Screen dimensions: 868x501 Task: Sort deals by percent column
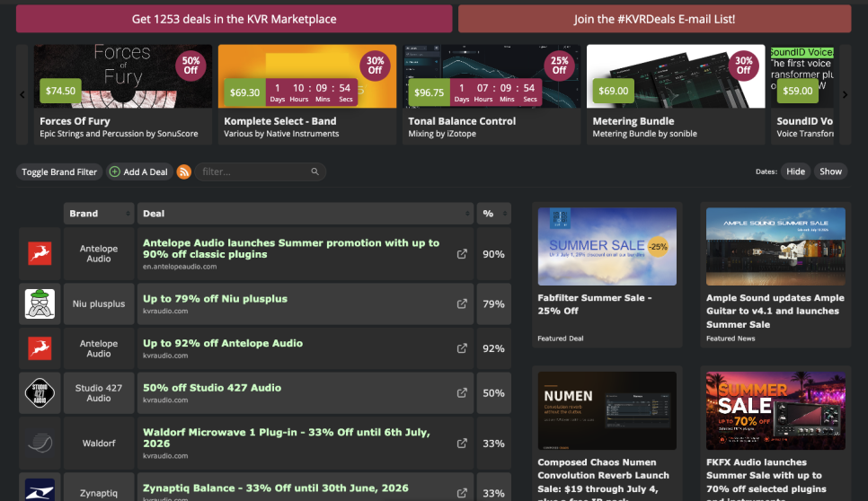click(x=494, y=214)
